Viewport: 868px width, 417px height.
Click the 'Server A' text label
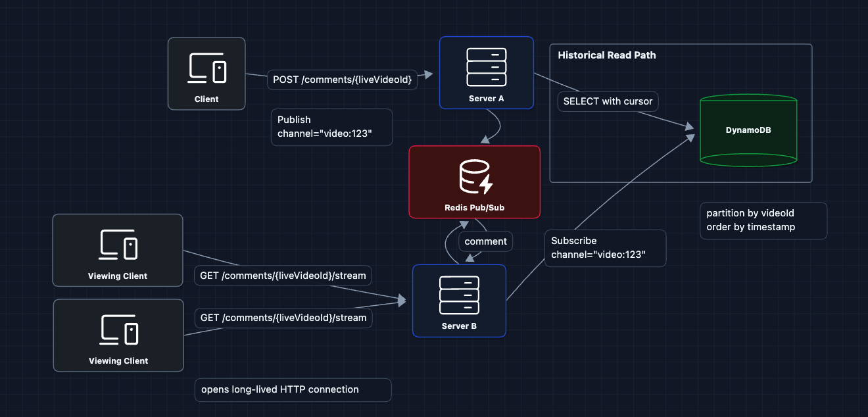[486, 99]
